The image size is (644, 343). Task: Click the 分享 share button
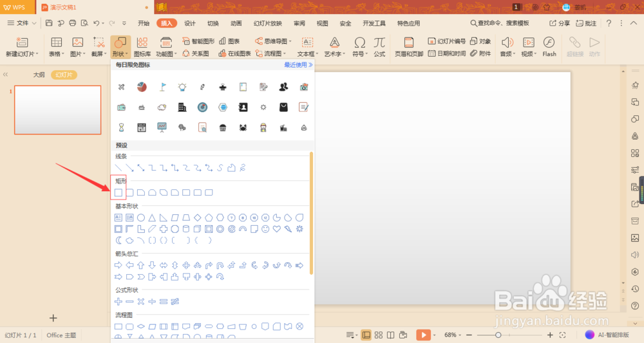(x=560, y=23)
